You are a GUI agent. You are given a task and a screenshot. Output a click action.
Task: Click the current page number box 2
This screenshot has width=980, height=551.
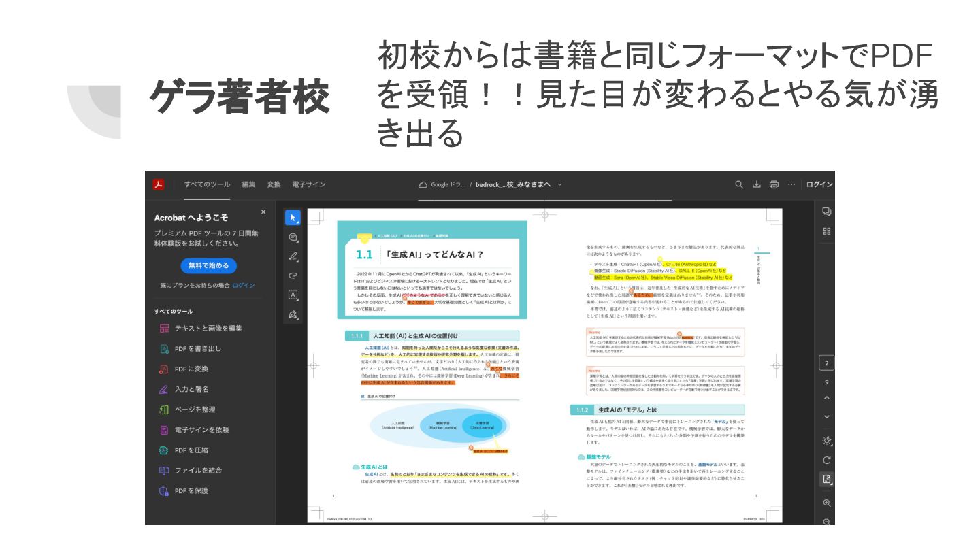(x=827, y=363)
